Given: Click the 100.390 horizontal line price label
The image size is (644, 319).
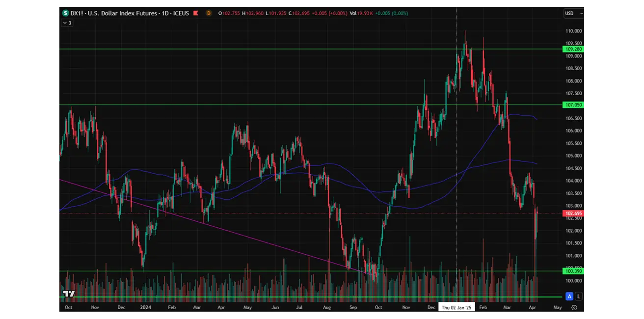Looking at the screenshot, I should (x=573, y=271).
